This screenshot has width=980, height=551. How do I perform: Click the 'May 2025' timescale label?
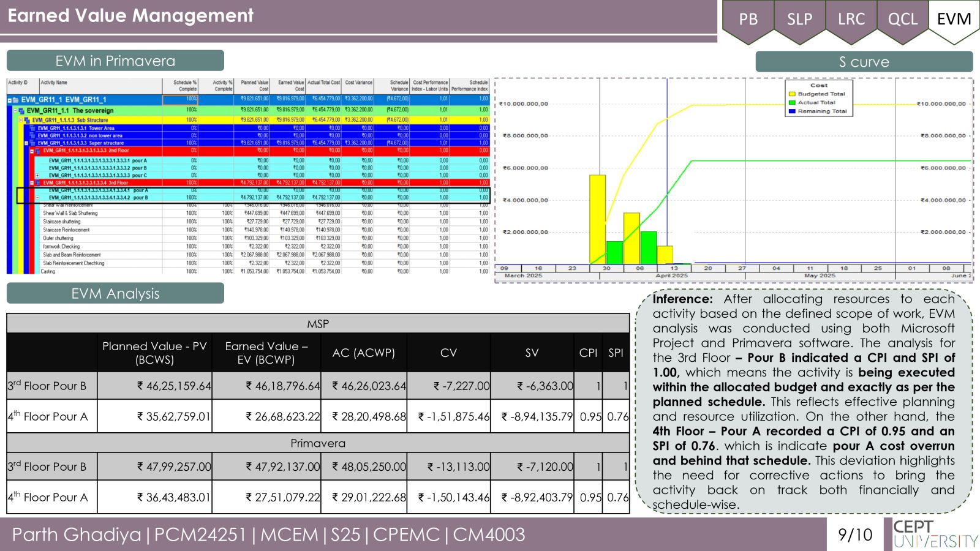[820, 276]
